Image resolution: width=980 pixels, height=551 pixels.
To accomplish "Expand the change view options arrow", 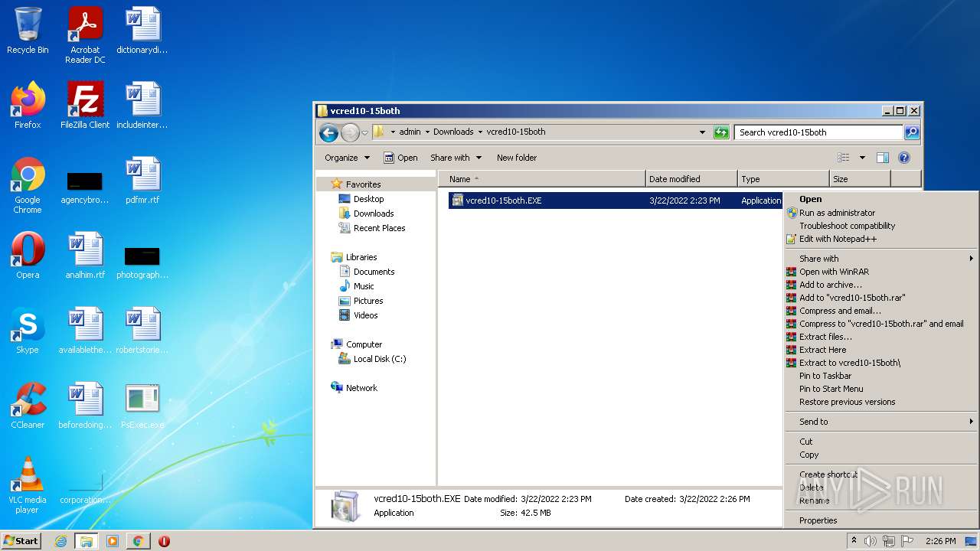I will 862,158.
